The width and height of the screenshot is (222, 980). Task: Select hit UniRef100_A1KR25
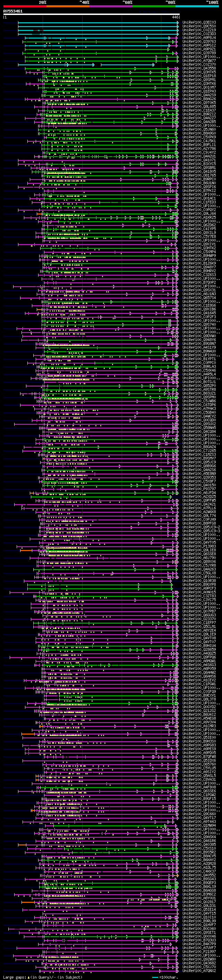coord(199,217)
